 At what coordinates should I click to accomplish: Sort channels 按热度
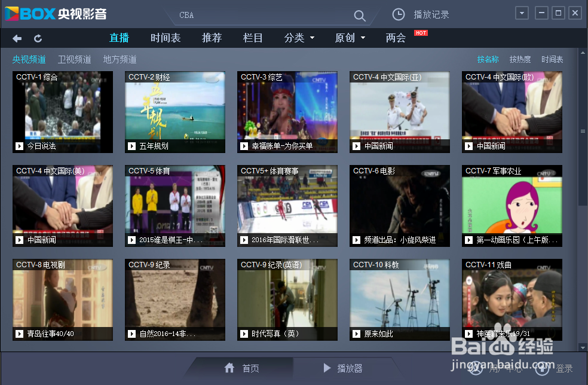pyautogui.click(x=520, y=59)
